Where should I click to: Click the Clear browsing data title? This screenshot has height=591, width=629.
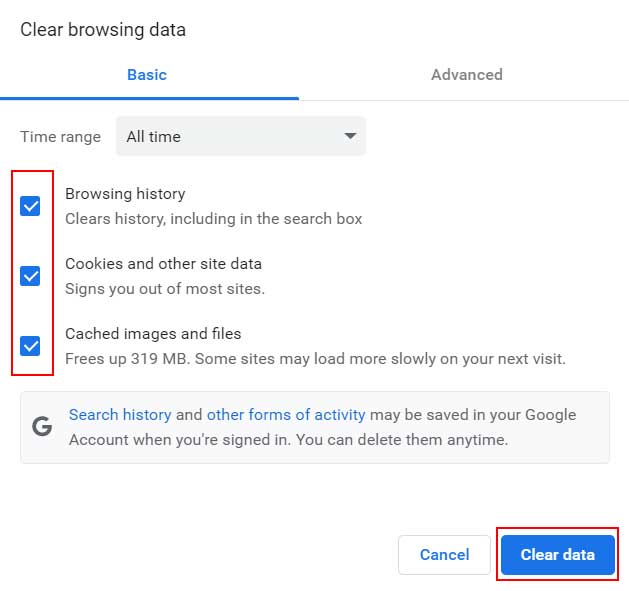103,30
